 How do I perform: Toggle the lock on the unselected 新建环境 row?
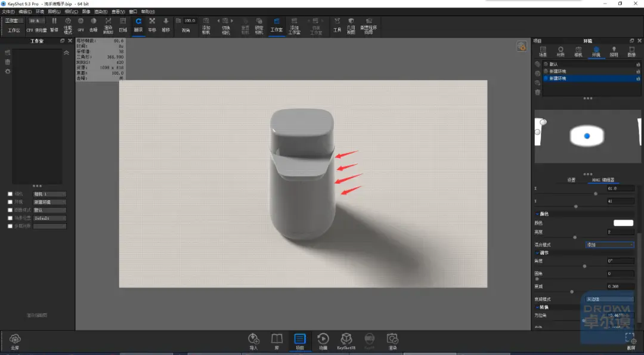coord(638,72)
